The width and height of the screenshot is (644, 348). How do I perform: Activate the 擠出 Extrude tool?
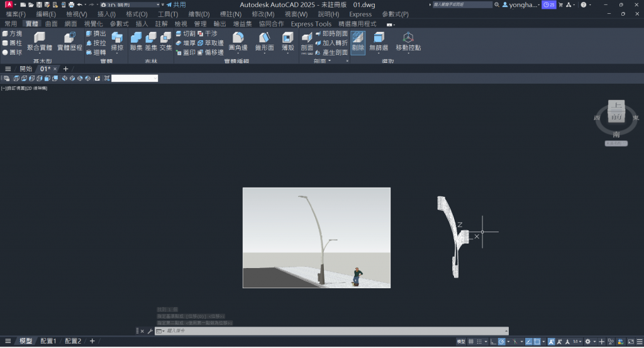pos(96,34)
